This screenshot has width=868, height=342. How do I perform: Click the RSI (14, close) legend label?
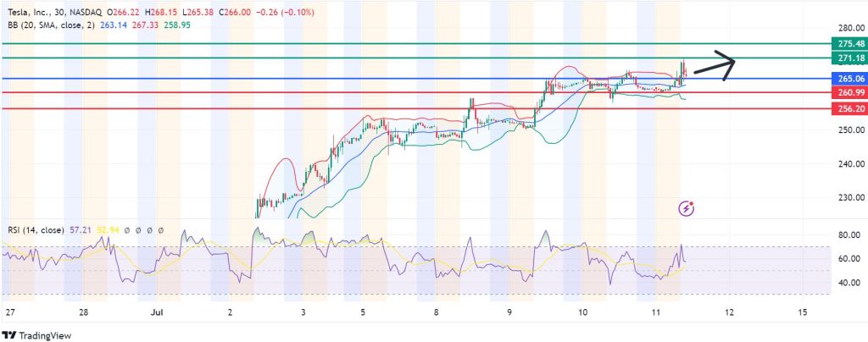(x=37, y=230)
